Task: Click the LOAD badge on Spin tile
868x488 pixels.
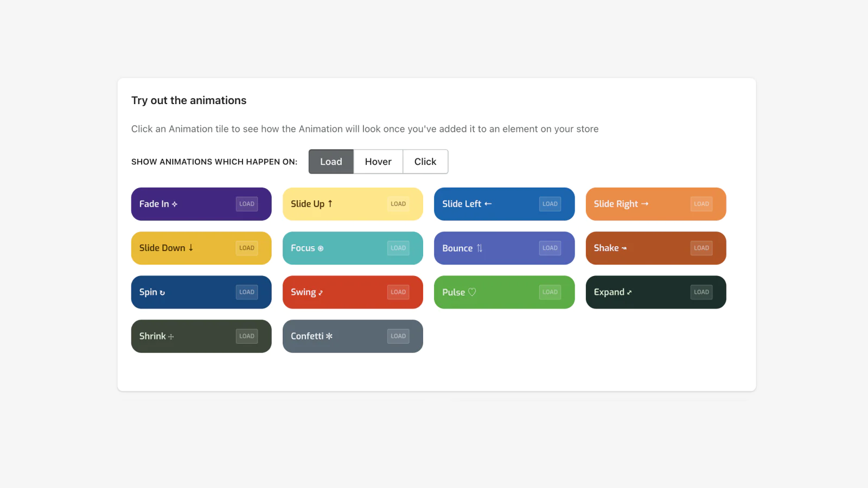Action: pyautogui.click(x=247, y=292)
